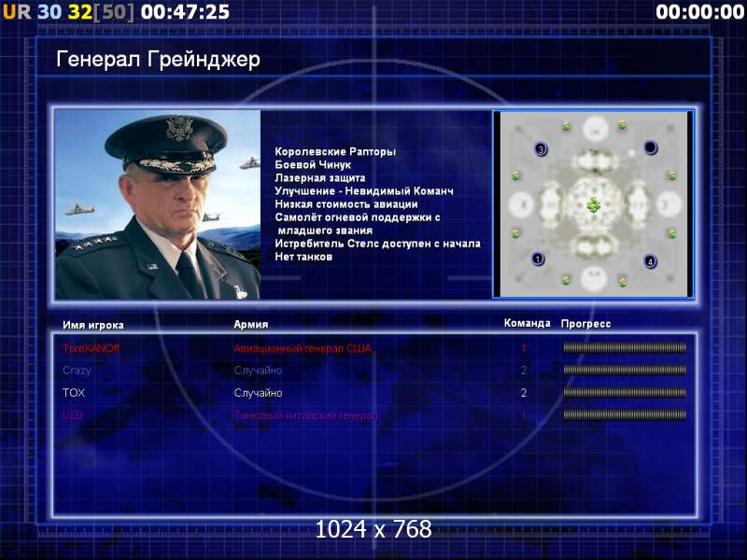Viewport: 747px width, 560px height.
Task: Click 'Танковый китайский генерал' army entry
Action: pyautogui.click(x=306, y=415)
